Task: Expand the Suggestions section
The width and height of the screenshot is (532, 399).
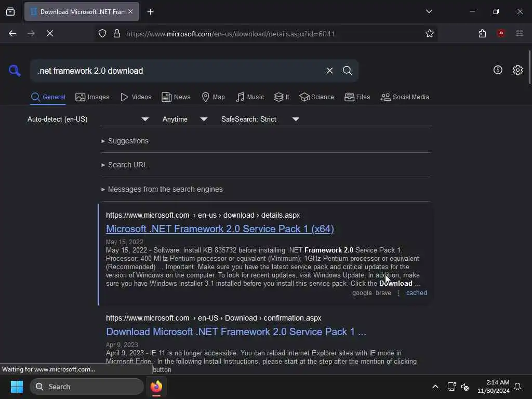Action: tap(125, 141)
